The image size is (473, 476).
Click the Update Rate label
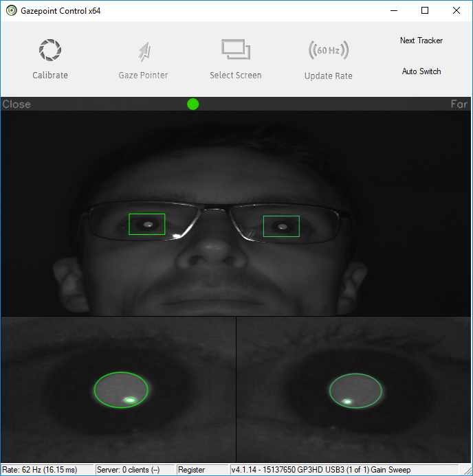329,76
